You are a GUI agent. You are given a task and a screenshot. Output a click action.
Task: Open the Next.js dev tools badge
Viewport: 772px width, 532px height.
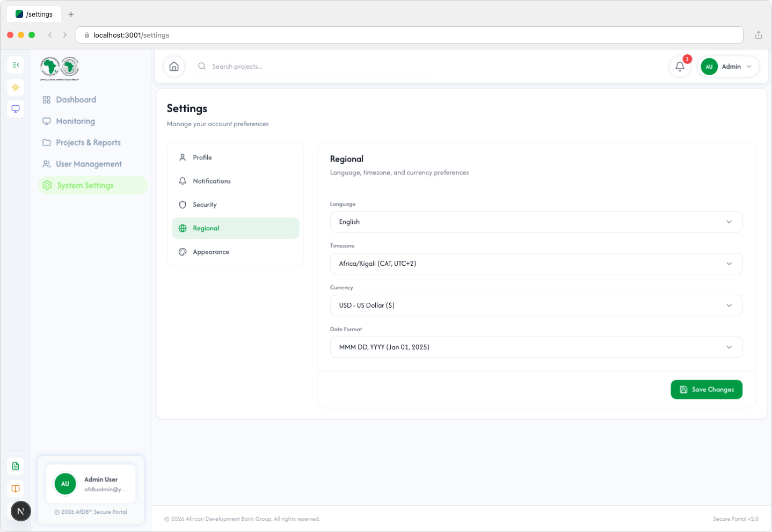pos(21,511)
